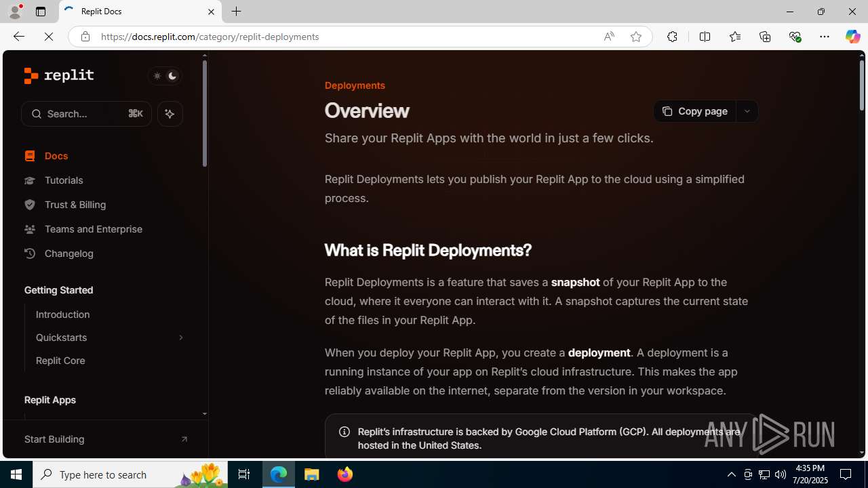The height and width of the screenshot is (488, 868).
Task: Open the tab actions menu
Action: pyautogui.click(x=41, y=12)
